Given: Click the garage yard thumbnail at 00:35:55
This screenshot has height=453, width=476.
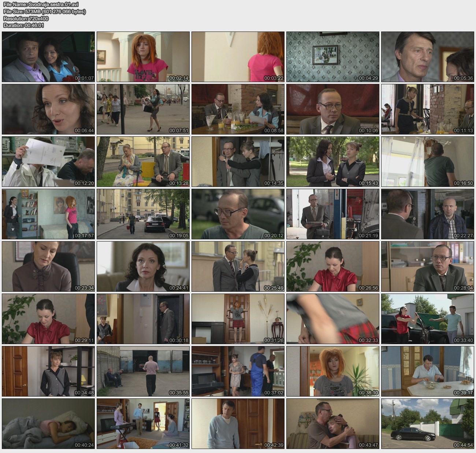Looking at the screenshot, I should 143,371.
